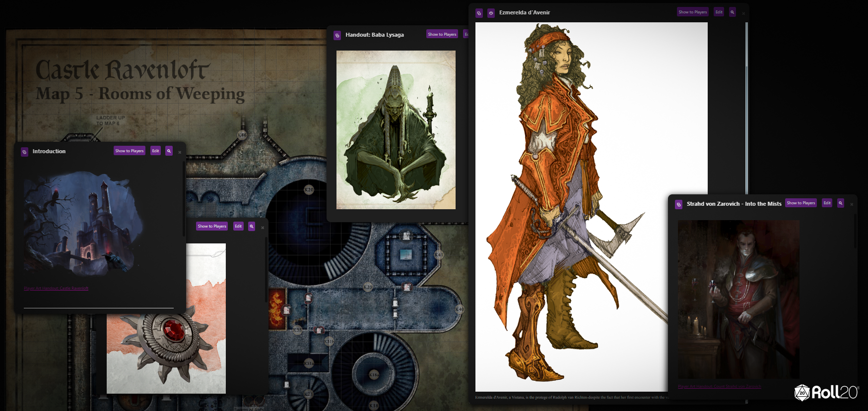This screenshot has height=411, width=868.
Task: Show the holy symbol handout to players
Action: [212, 226]
